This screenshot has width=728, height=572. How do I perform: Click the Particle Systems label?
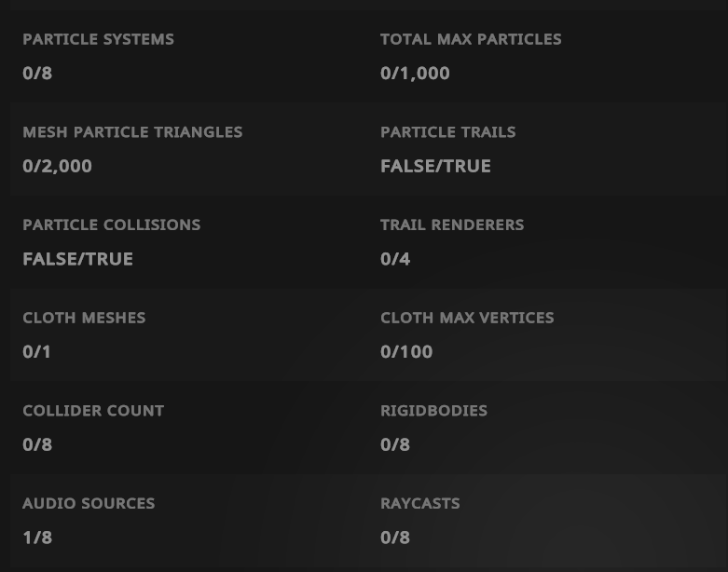pos(98,39)
